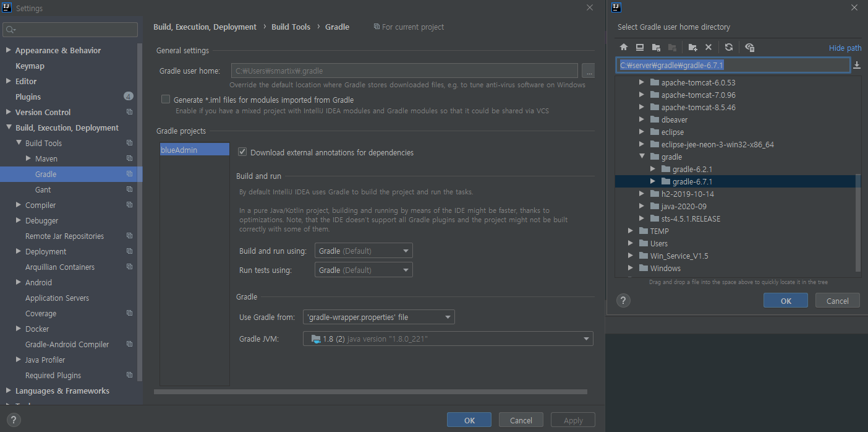Image resolution: width=868 pixels, height=432 pixels.
Task: Click the Plugins update count badge
Action: 128,96
